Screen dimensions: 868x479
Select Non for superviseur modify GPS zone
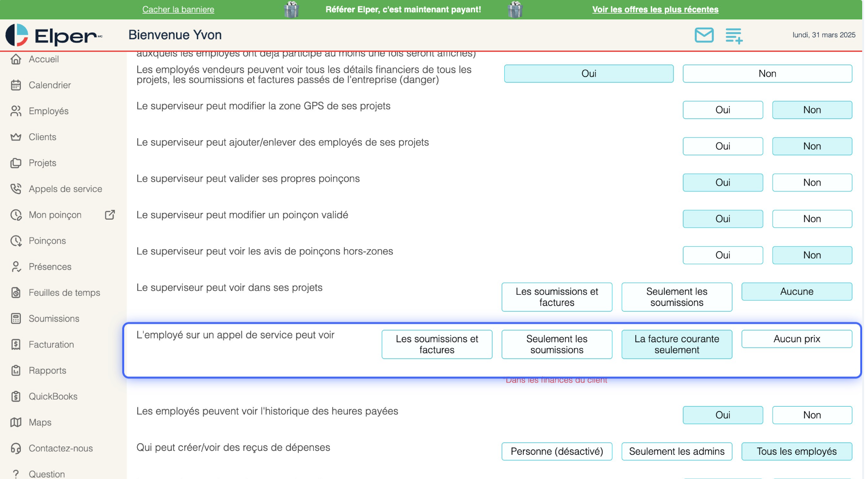click(812, 110)
